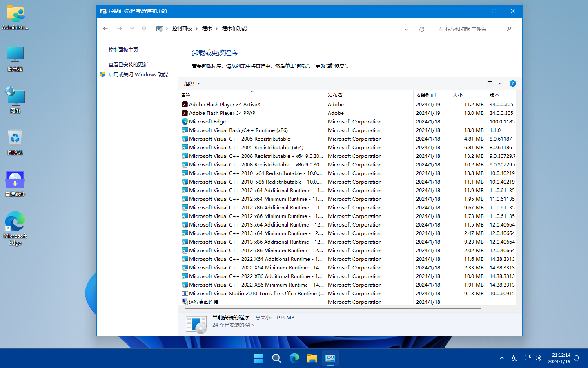Open taskbar Search
588x368 pixels.
[x=276, y=358]
